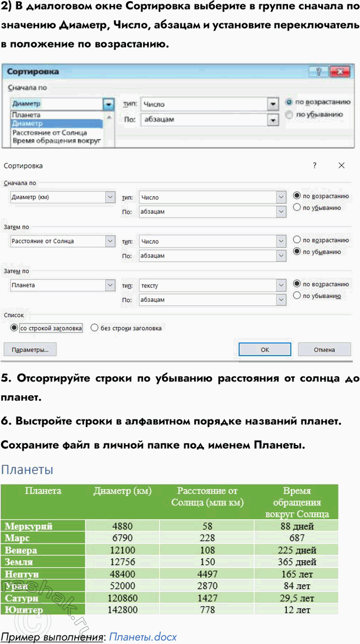
Task: Click the blue dropdown arrow beside Диаметр in the upper dialog
Action: pos(109,104)
